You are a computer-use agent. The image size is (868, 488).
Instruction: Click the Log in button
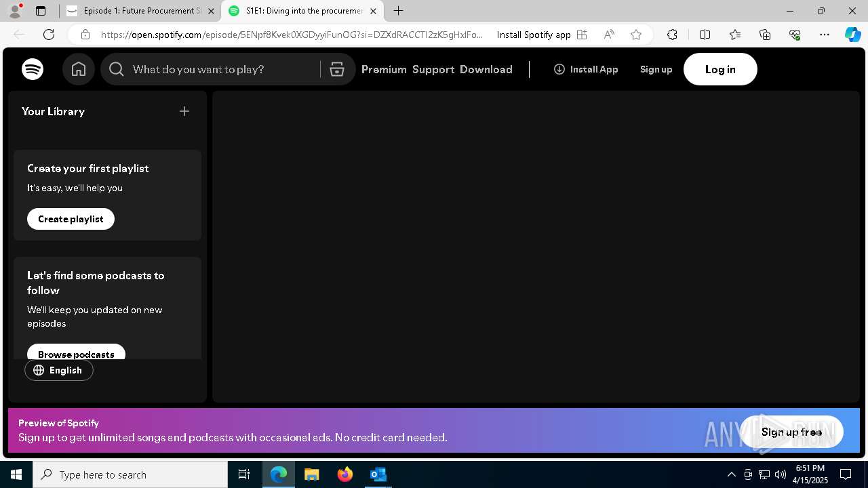pos(720,69)
